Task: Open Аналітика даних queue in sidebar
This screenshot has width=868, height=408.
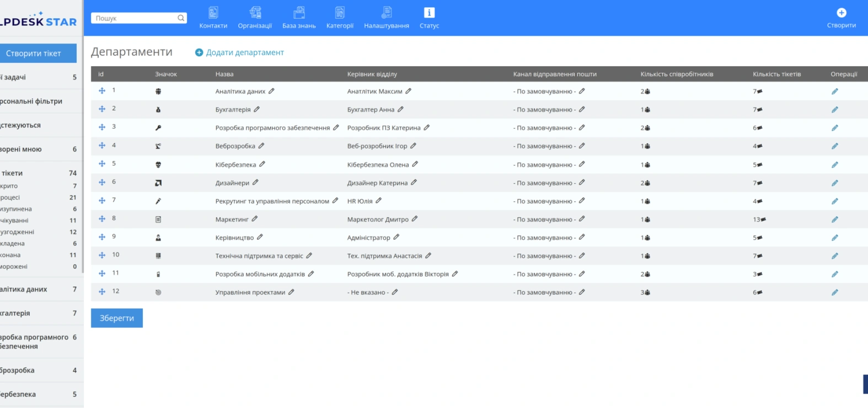Action: coord(39,289)
